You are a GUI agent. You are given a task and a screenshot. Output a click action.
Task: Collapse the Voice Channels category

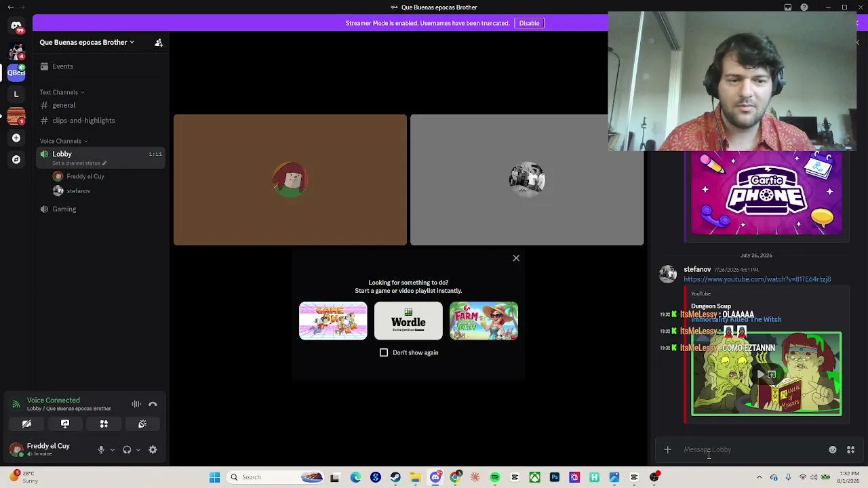click(64, 141)
